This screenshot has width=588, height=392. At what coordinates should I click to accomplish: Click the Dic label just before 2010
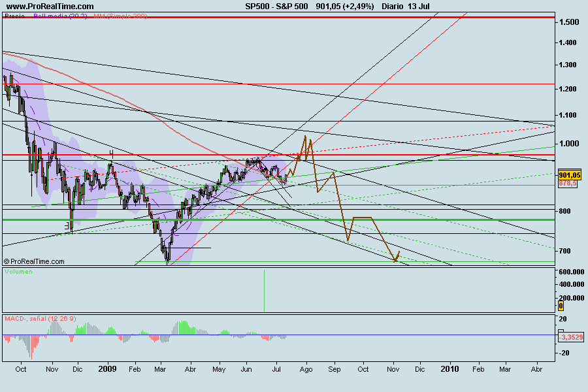pos(419,370)
